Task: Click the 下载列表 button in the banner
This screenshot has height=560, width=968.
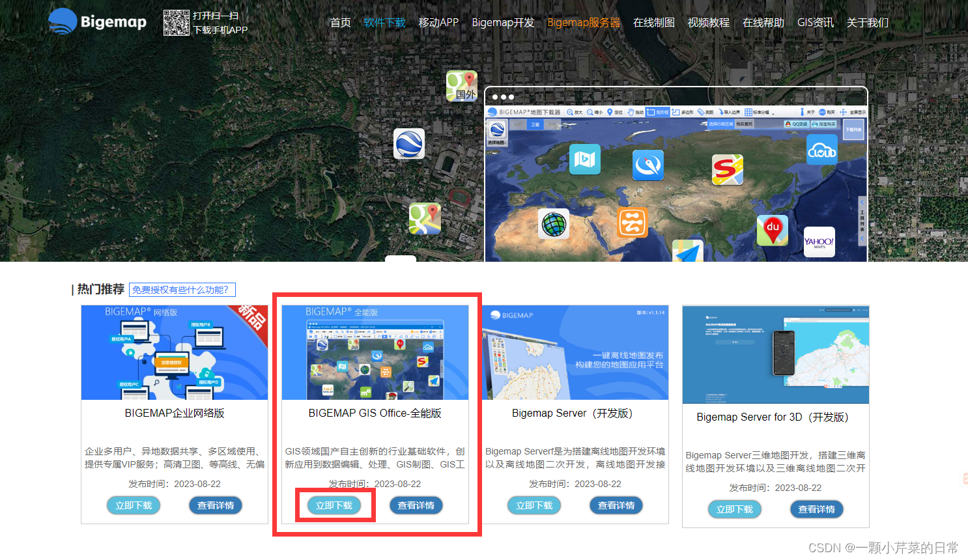Action: point(853,130)
